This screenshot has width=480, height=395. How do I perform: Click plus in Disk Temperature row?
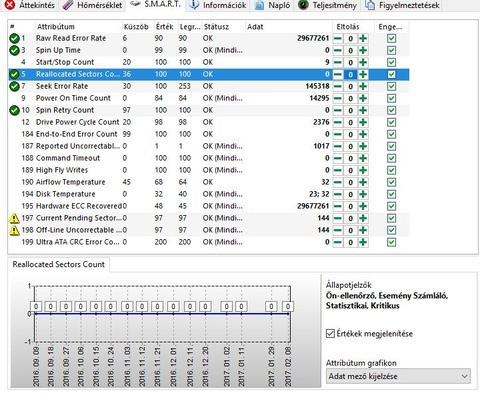click(x=363, y=194)
